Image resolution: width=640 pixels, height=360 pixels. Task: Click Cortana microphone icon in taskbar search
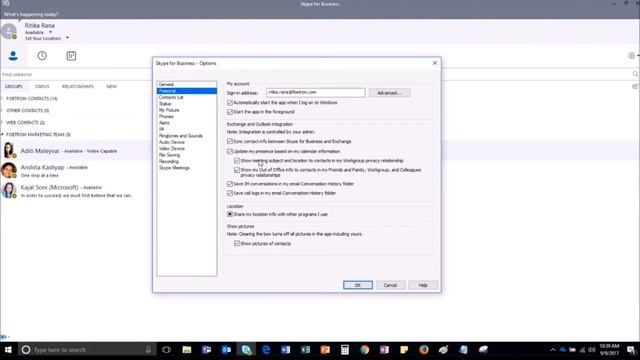[x=148, y=350]
